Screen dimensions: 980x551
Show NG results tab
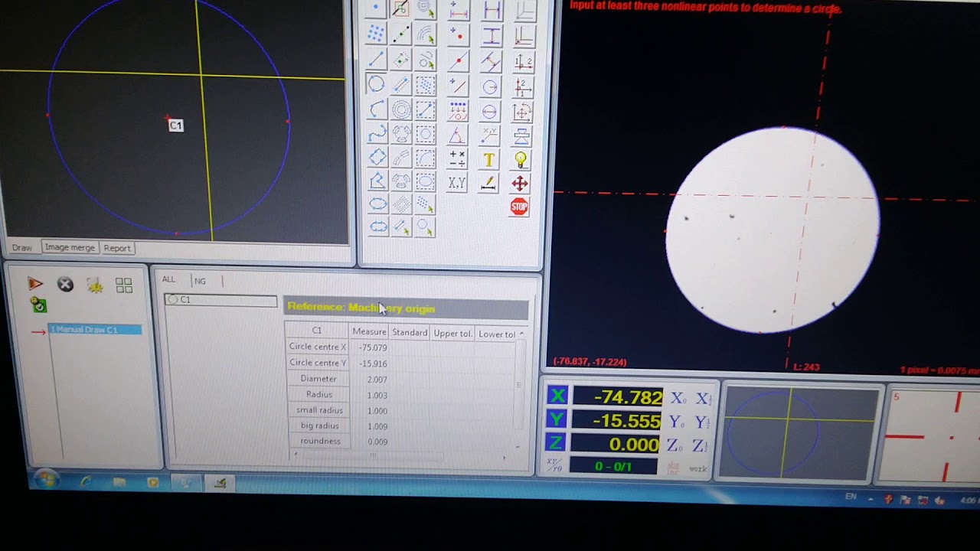(x=200, y=281)
